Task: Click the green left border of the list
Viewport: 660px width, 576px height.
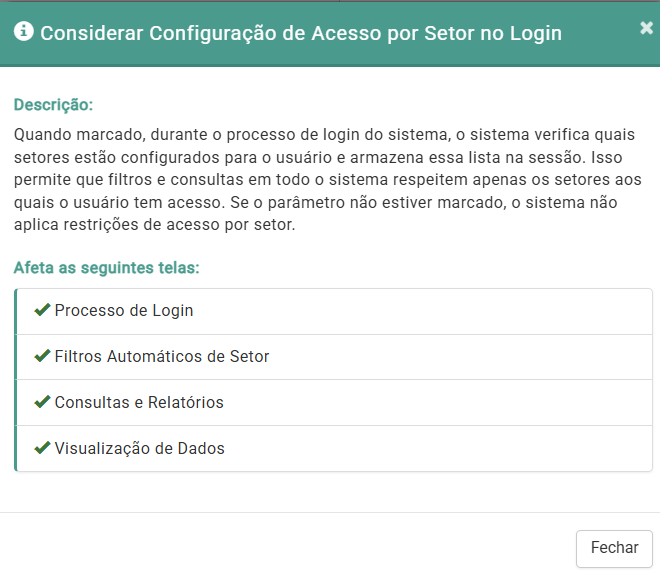Action: pos(16,380)
